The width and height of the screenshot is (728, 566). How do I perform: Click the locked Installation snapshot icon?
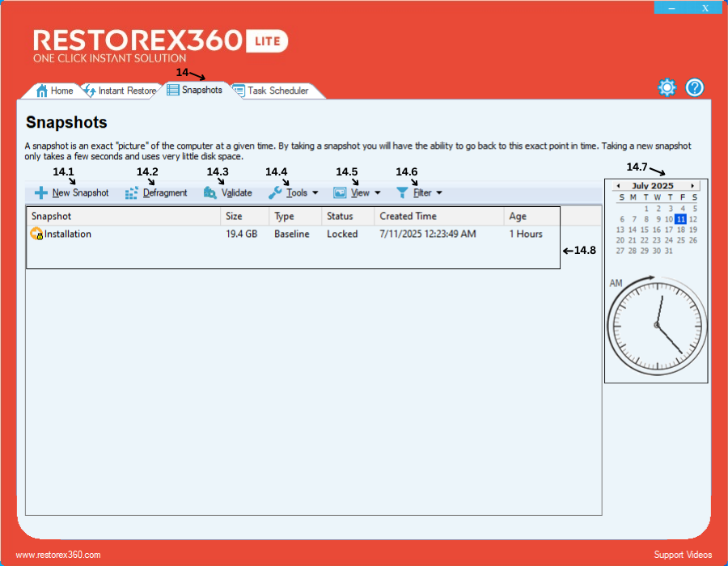[x=36, y=234]
